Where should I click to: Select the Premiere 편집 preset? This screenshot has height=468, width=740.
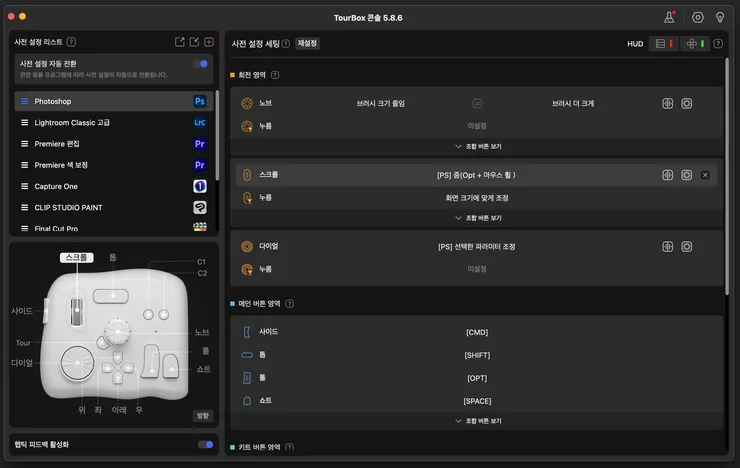tap(114, 144)
